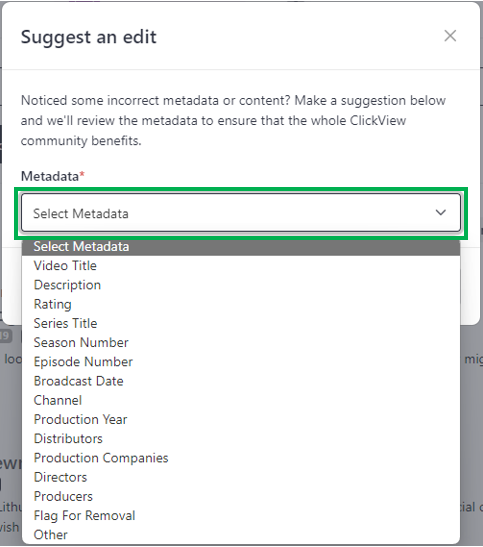Choose Production Companies option

[x=241, y=458]
